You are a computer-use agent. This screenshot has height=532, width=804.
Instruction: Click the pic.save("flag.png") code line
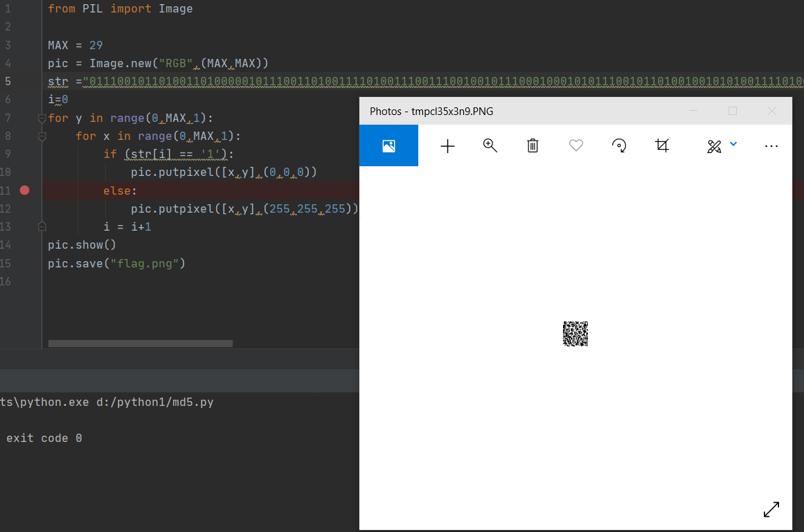pos(116,263)
